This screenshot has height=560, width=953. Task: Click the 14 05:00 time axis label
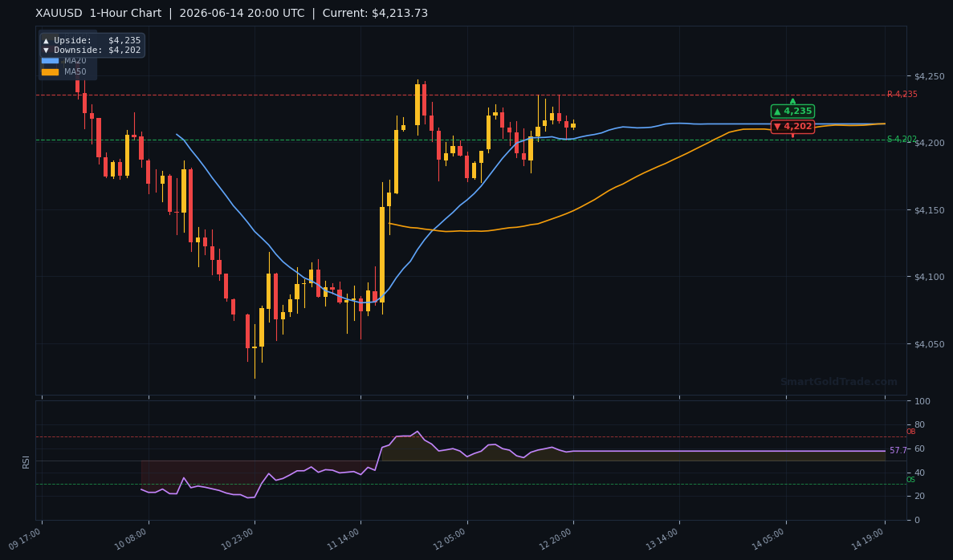tap(769, 539)
